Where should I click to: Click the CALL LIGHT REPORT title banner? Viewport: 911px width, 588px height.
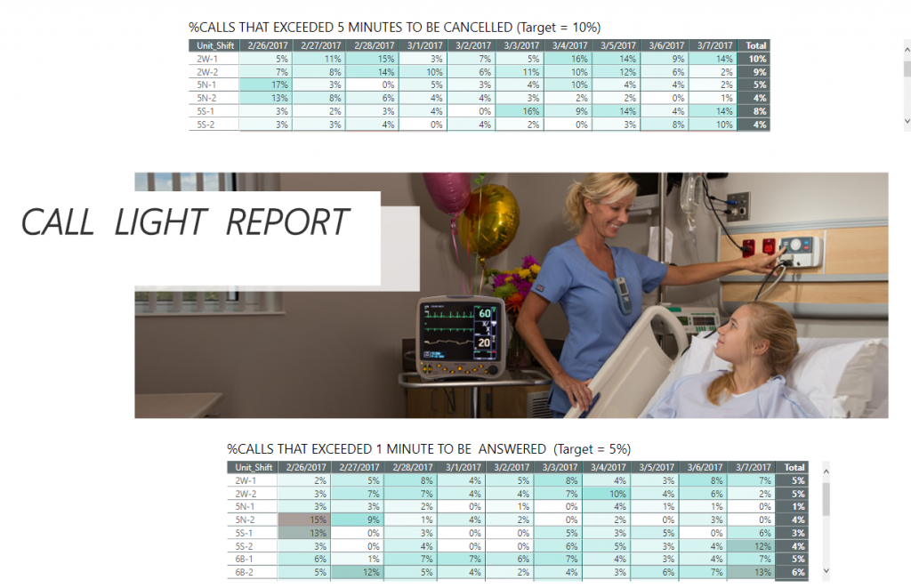187,222
